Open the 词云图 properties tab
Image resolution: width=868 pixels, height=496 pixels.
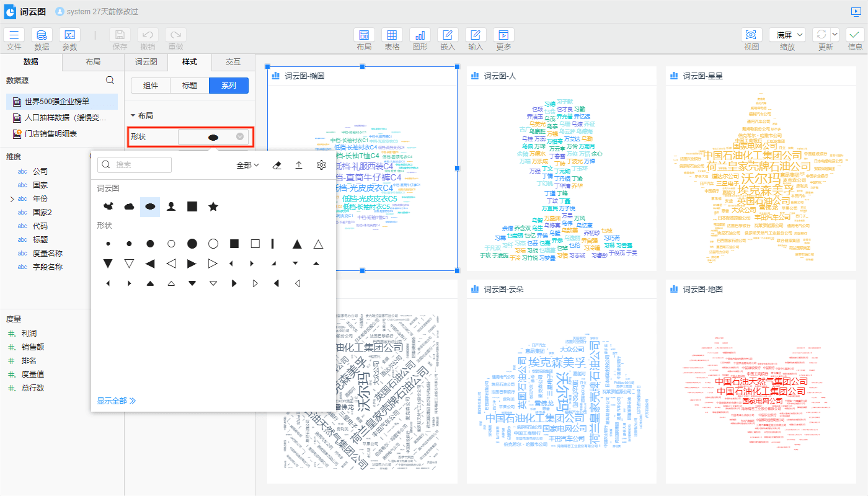(x=146, y=62)
